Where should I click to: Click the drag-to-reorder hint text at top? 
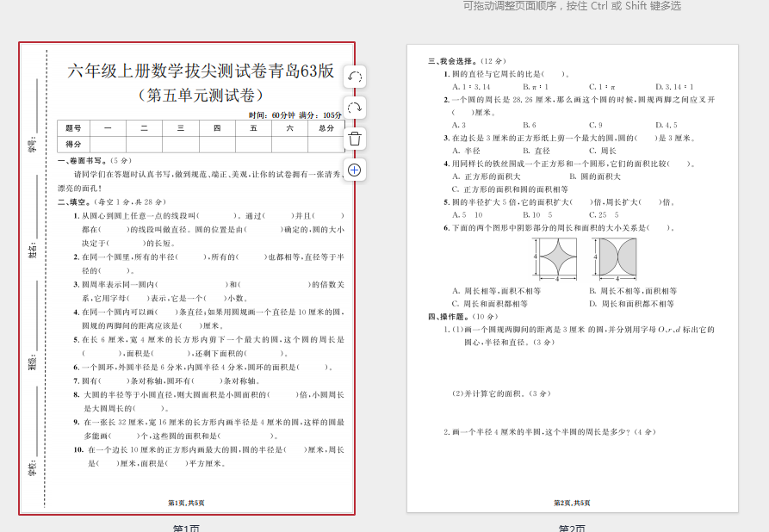[x=572, y=6]
